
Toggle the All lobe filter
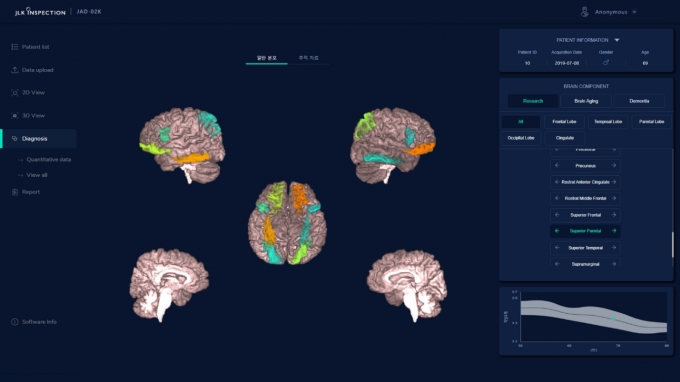click(521, 122)
